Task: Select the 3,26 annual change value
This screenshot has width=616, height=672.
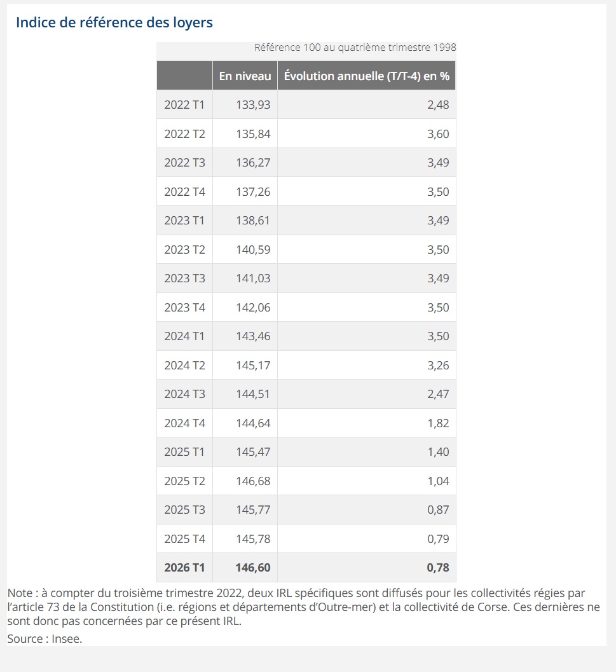Action: coord(438,365)
